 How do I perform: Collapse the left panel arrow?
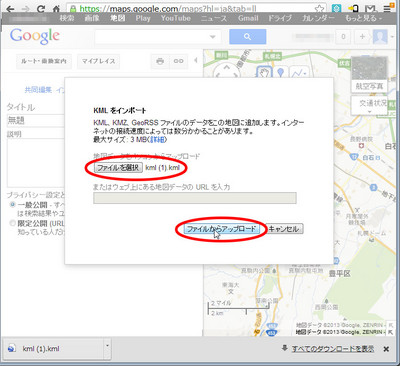(x=196, y=60)
